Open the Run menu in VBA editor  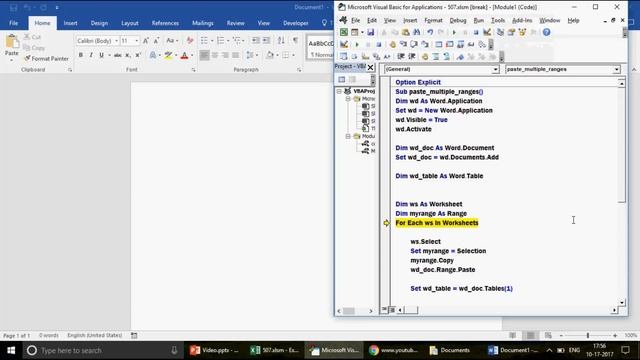point(479,20)
